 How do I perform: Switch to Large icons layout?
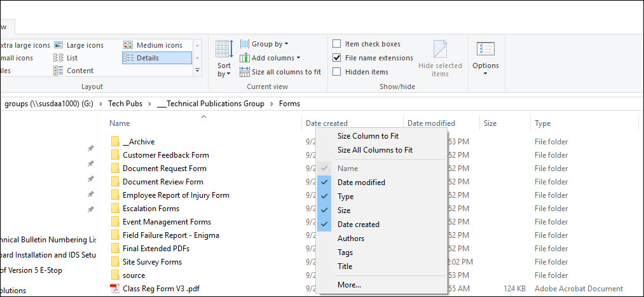coord(85,45)
